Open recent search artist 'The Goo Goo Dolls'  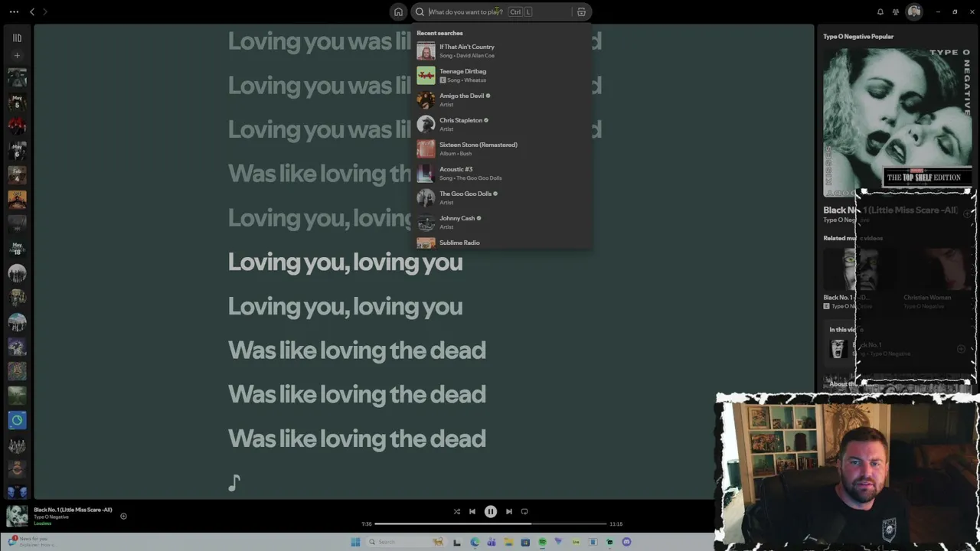pyautogui.click(x=502, y=198)
